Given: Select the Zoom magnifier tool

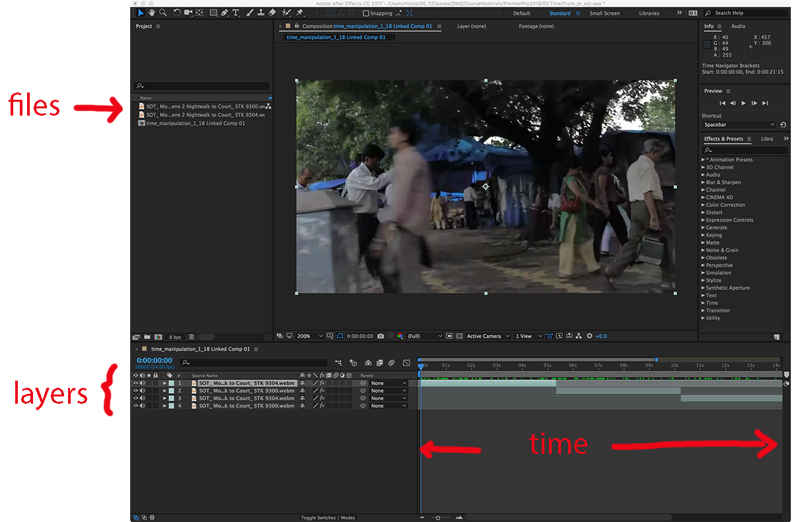Looking at the screenshot, I should (x=163, y=13).
